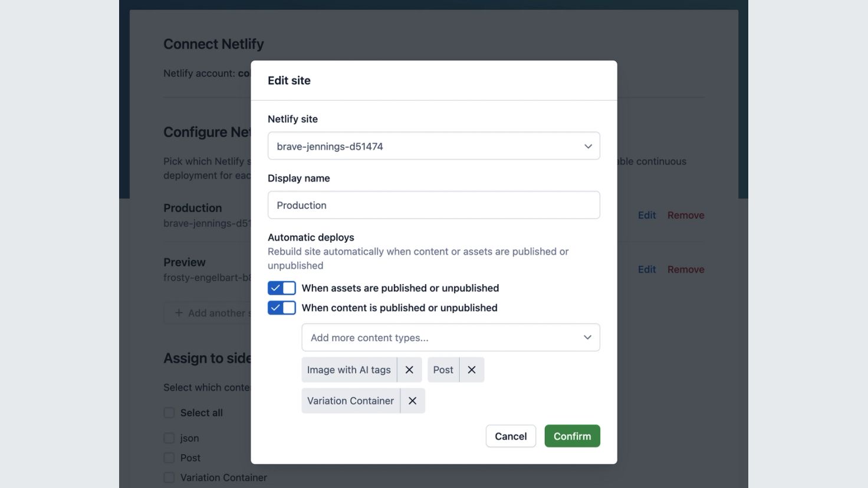Click the content types dropdown chevron

tap(587, 338)
